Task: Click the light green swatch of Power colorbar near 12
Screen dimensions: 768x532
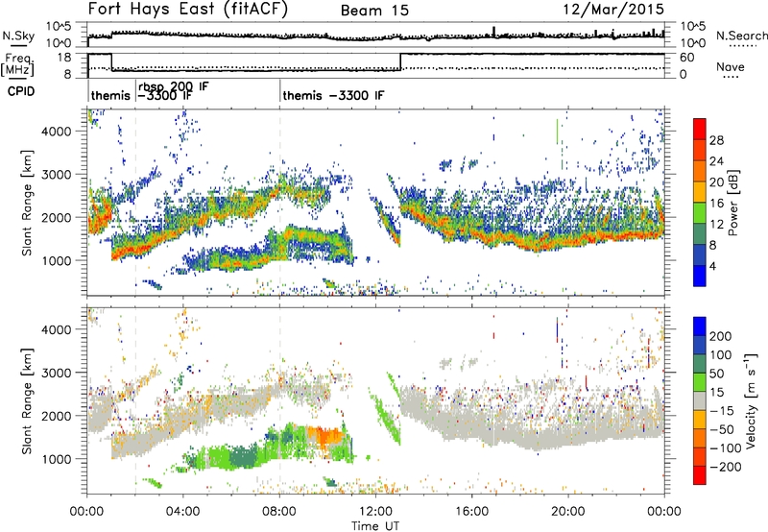Action: pyautogui.click(x=700, y=212)
